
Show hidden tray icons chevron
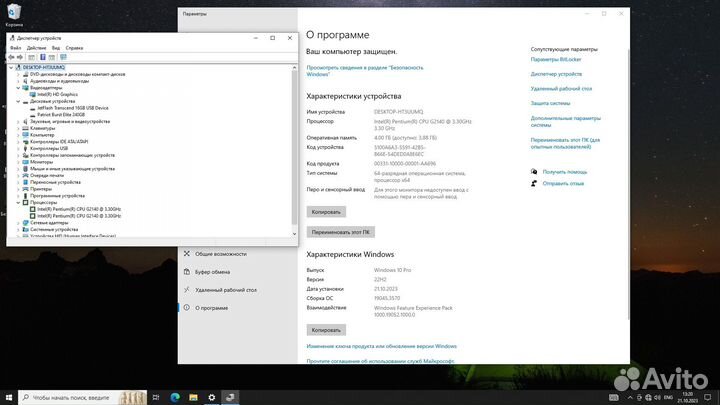(x=630, y=397)
